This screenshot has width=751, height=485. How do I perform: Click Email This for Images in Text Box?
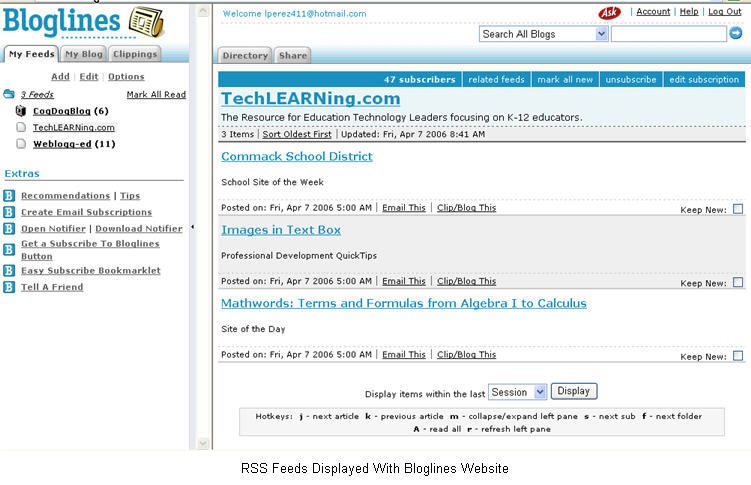(404, 281)
